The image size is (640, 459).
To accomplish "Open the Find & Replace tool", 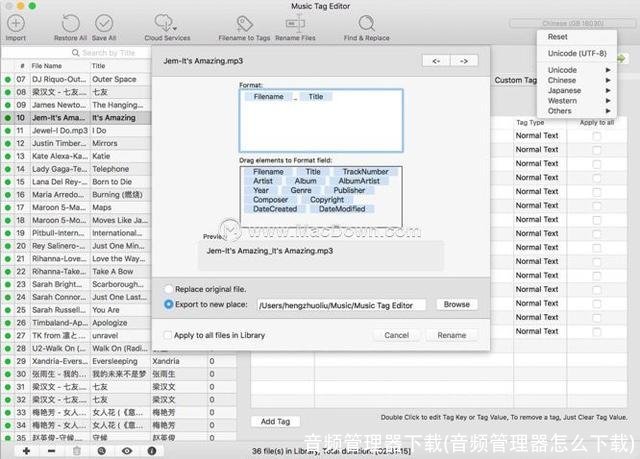I will [367, 22].
